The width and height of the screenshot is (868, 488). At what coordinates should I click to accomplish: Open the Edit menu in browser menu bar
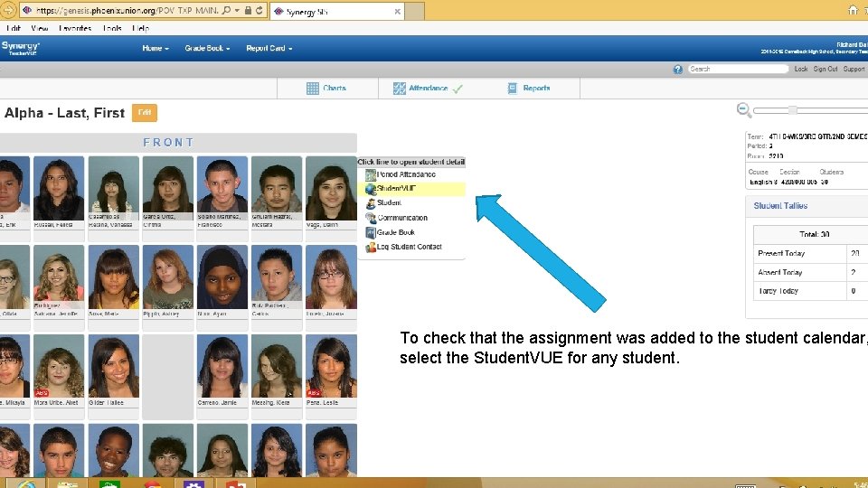[14, 28]
